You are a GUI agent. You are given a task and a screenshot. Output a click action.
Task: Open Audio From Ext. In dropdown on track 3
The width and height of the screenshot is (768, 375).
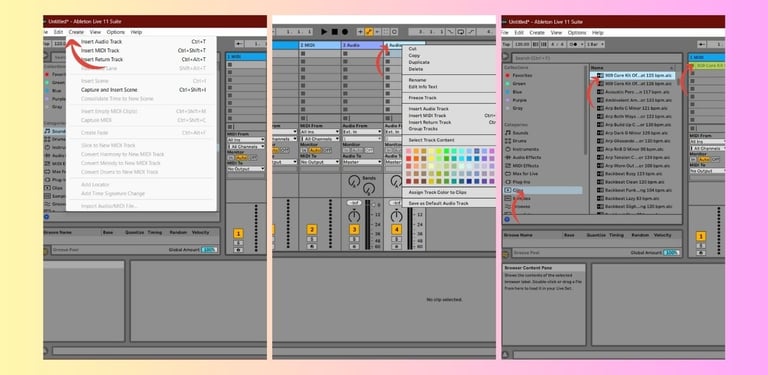point(362,132)
